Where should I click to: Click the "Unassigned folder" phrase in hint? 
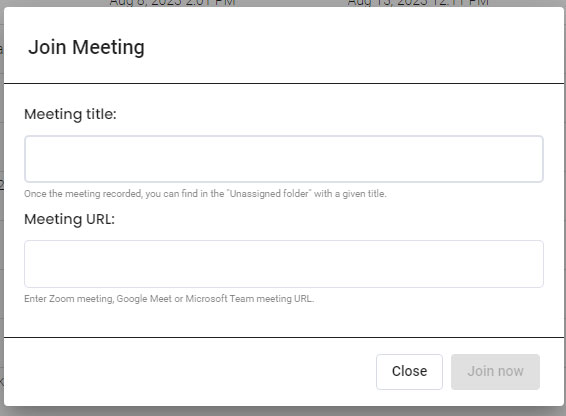coord(269,194)
